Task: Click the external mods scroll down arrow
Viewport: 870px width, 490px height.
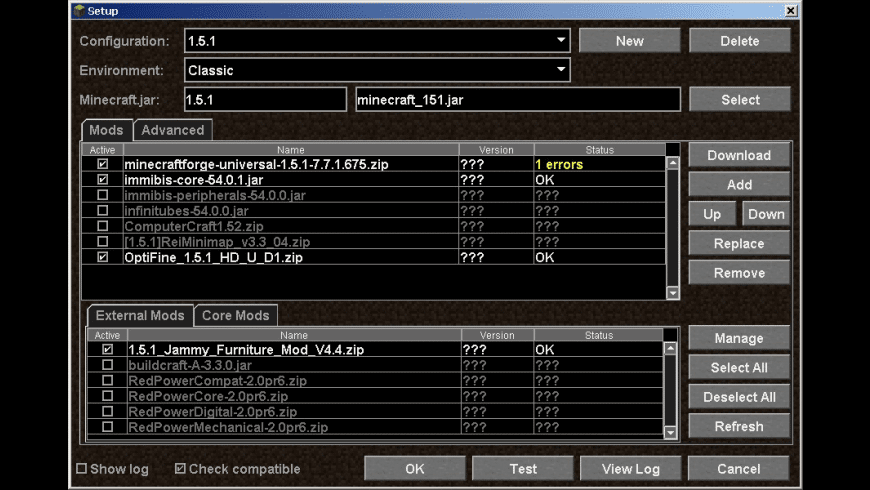Action: pos(670,432)
